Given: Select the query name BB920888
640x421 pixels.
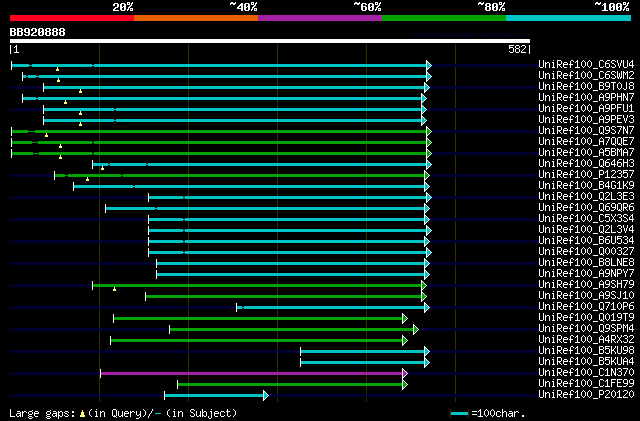Looking at the screenshot, I should 37,32.
